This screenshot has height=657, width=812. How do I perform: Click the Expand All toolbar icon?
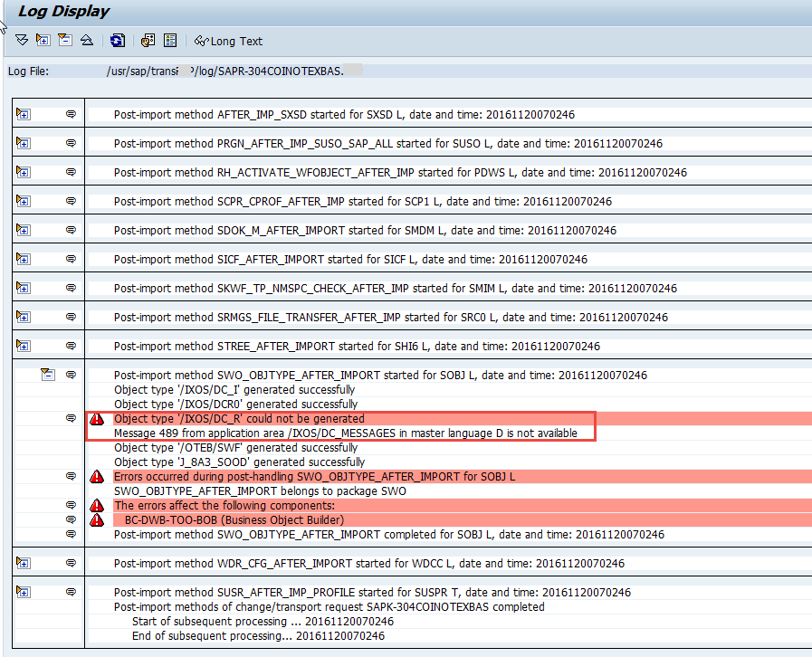coord(22,41)
